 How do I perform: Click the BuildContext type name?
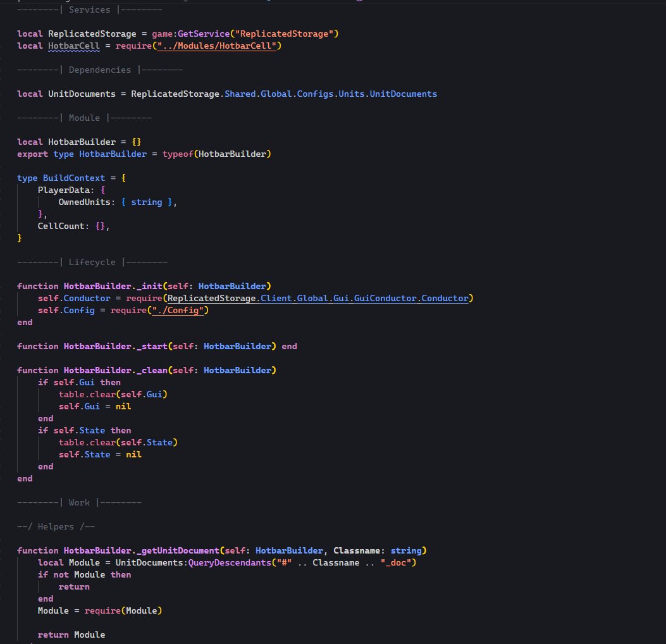74,178
